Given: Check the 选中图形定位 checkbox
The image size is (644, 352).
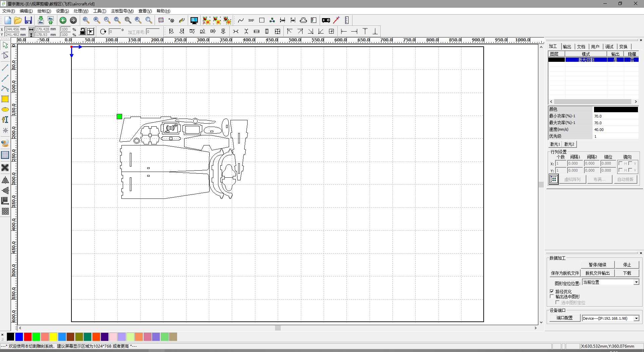Looking at the screenshot, I should coord(557,302).
